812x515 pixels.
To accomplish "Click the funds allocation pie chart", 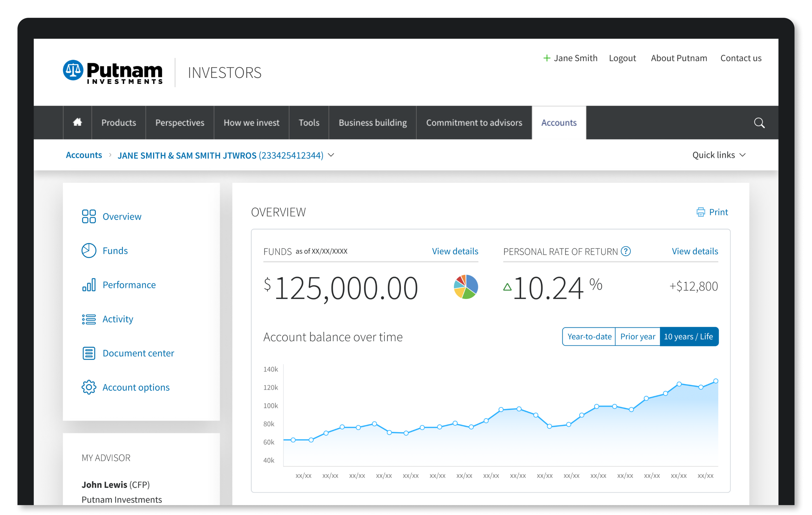I will 466,287.
